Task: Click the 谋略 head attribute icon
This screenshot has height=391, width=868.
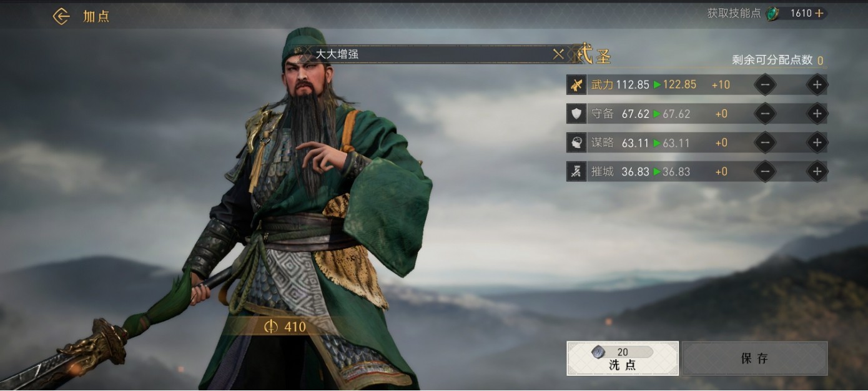Action: click(x=576, y=142)
